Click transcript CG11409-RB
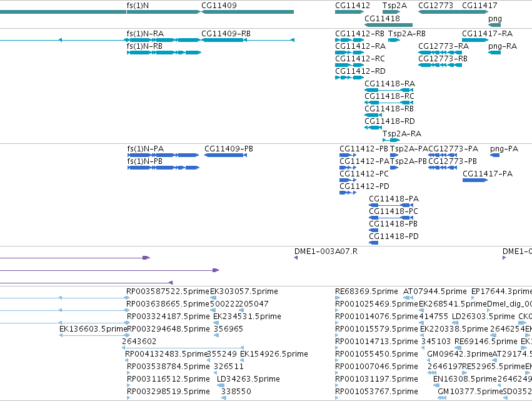 coord(248,40)
